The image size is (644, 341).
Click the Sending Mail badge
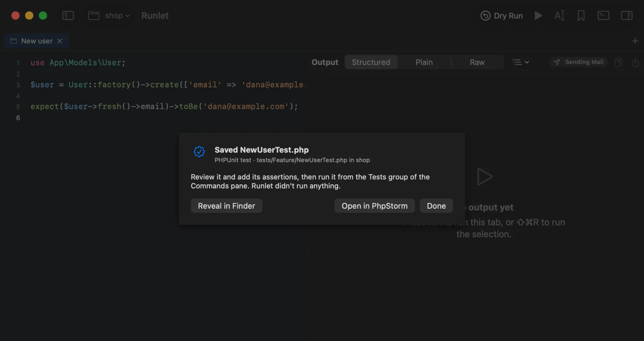578,62
